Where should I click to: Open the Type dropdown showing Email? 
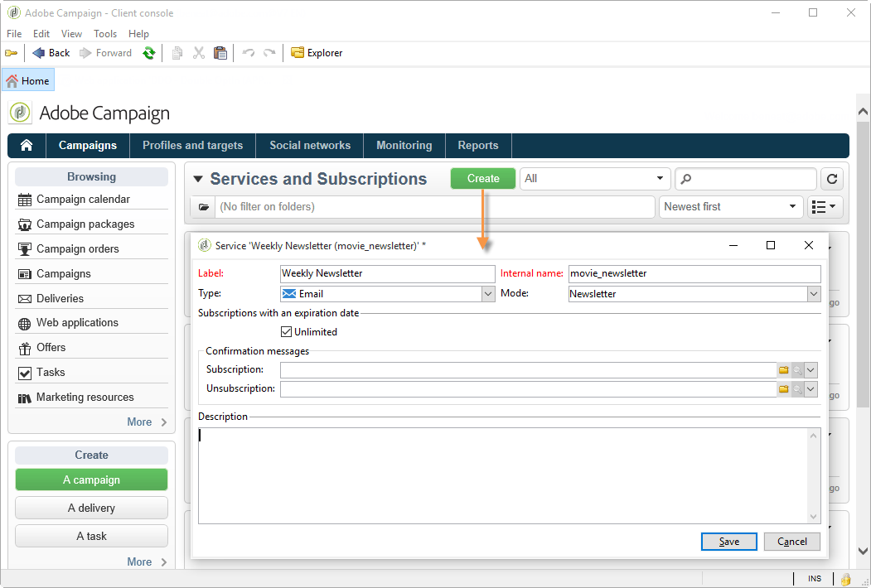pos(487,293)
